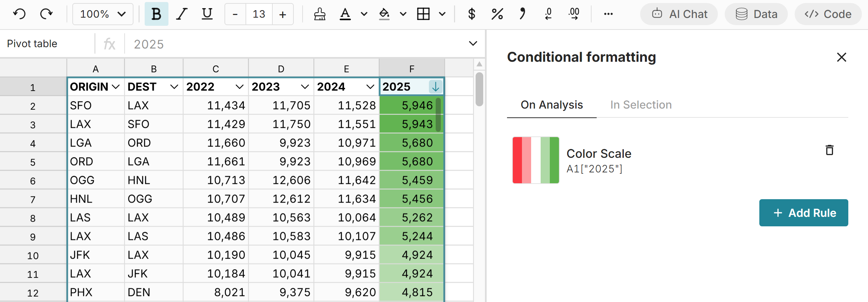Viewport: 868px width, 302px height.
Task: Open the Code panel
Action: [828, 14]
